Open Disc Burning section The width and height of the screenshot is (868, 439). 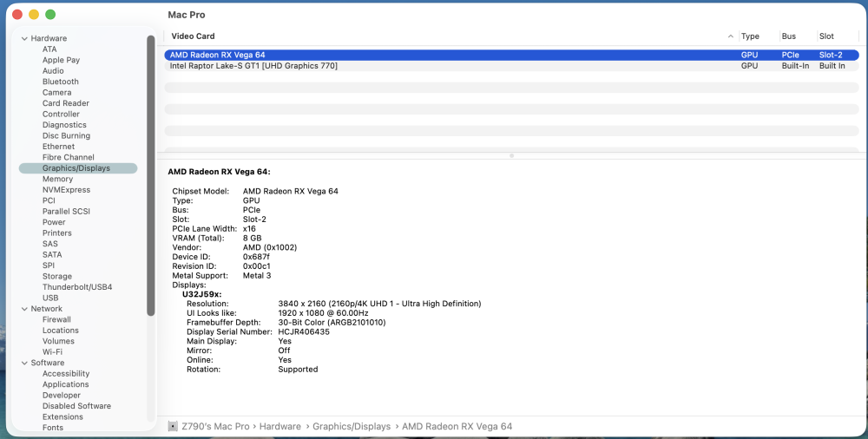pyautogui.click(x=66, y=135)
